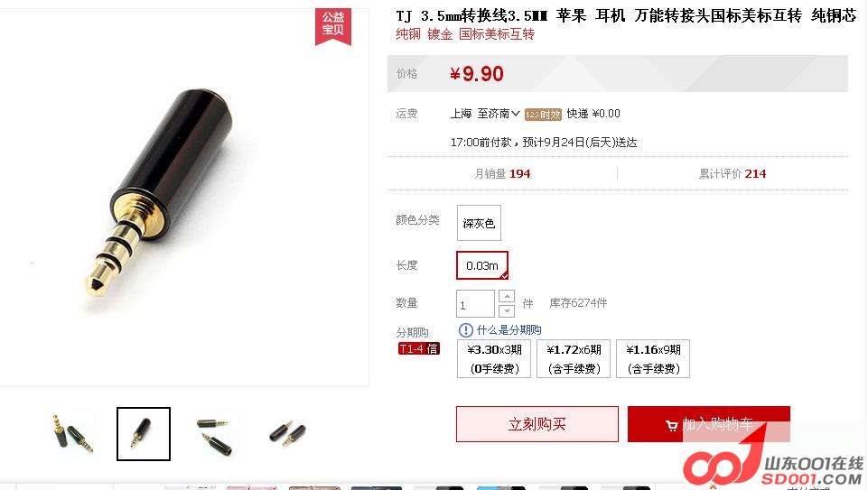Increase quantity with the up arrow
This screenshot has width=868, height=490.
point(507,296)
